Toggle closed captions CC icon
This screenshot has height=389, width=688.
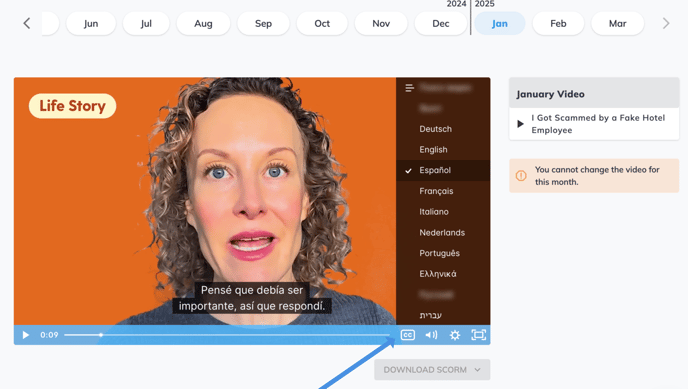point(408,335)
